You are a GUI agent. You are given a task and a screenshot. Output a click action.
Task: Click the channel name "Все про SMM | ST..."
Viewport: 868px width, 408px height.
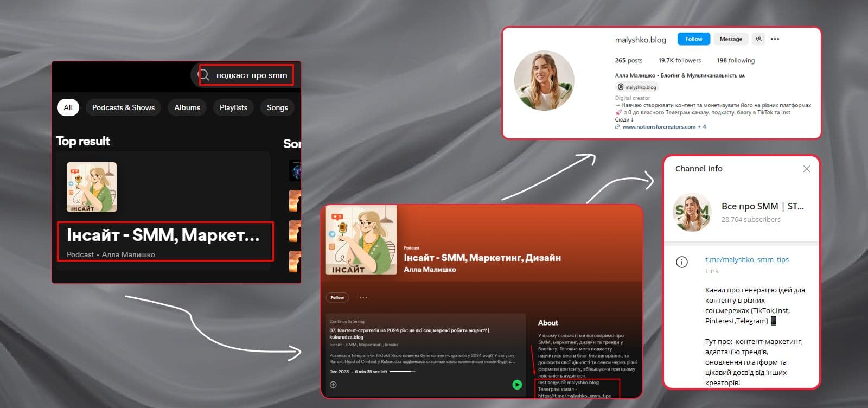tap(763, 206)
